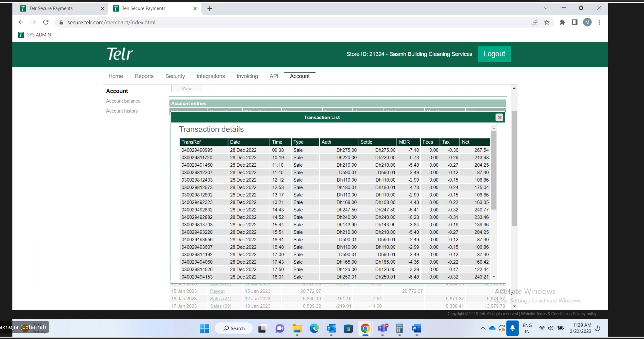Viewport: 644px width, 339px height.
Task: Open the Reports menu
Action: coord(144,76)
